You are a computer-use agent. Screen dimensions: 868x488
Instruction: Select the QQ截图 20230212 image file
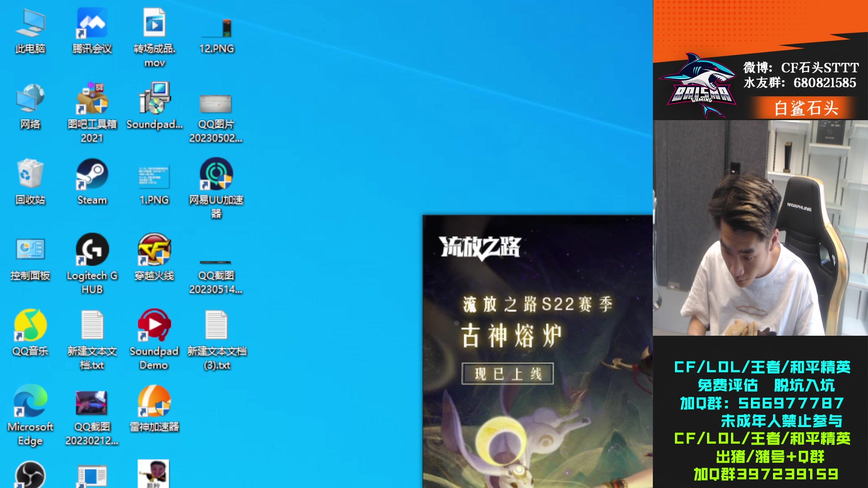(x=92, y=418)
